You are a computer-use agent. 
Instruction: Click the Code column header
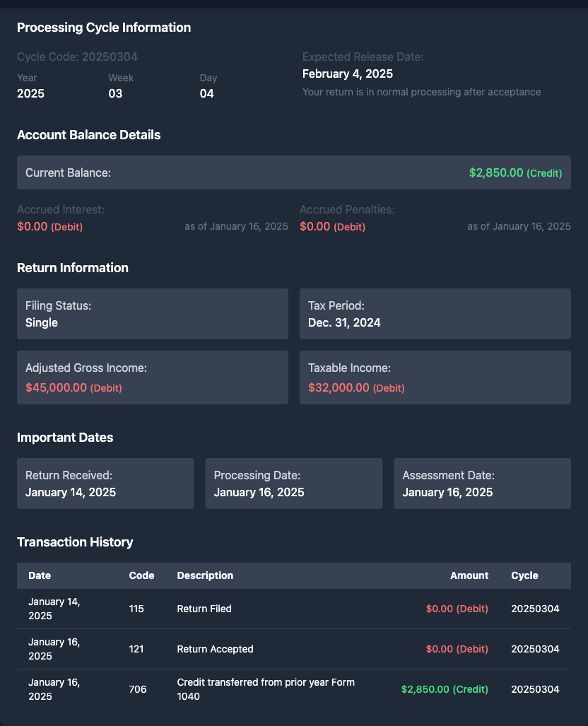[141, 575]
